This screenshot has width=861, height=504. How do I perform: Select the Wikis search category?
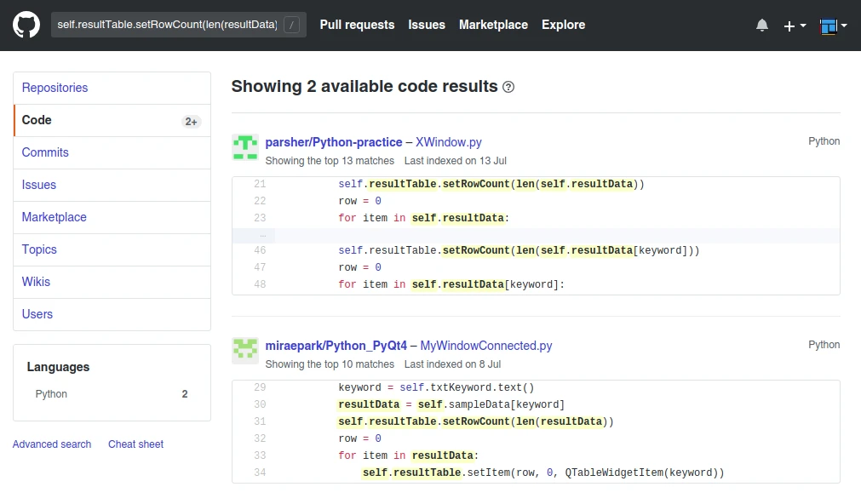[112, 282]
